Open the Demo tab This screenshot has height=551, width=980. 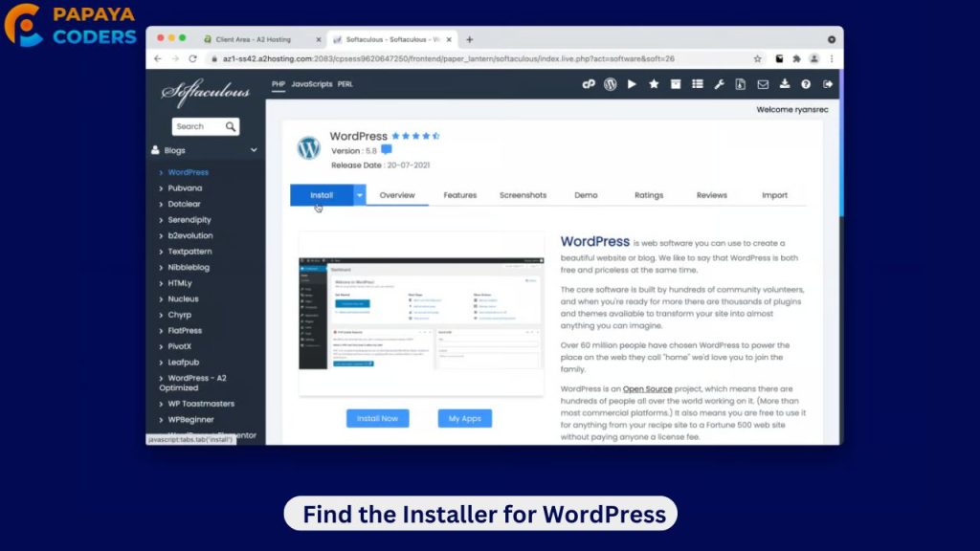click(x=586, y=195)
